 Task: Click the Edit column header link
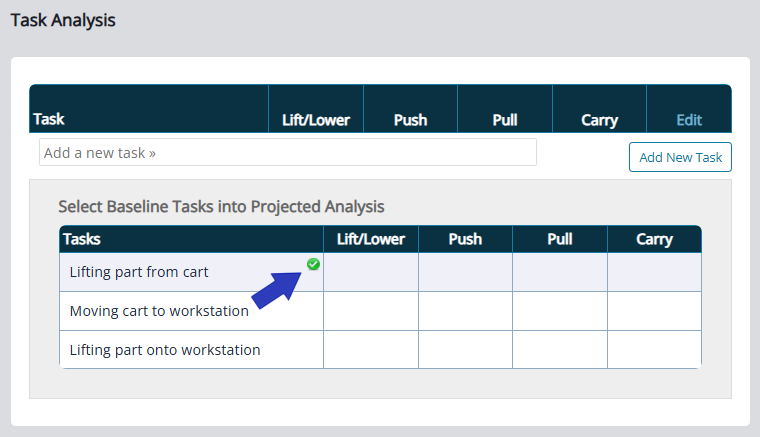pos(689,120)
